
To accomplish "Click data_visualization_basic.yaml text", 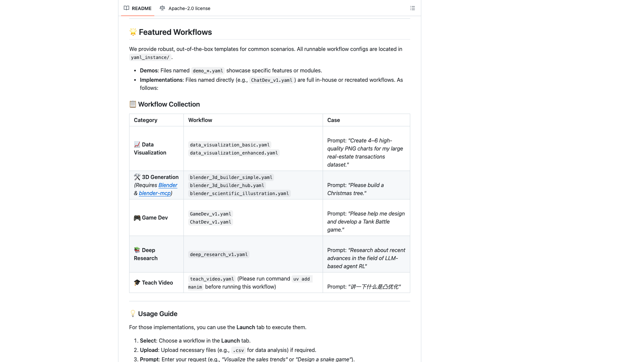I will (230, 145).
